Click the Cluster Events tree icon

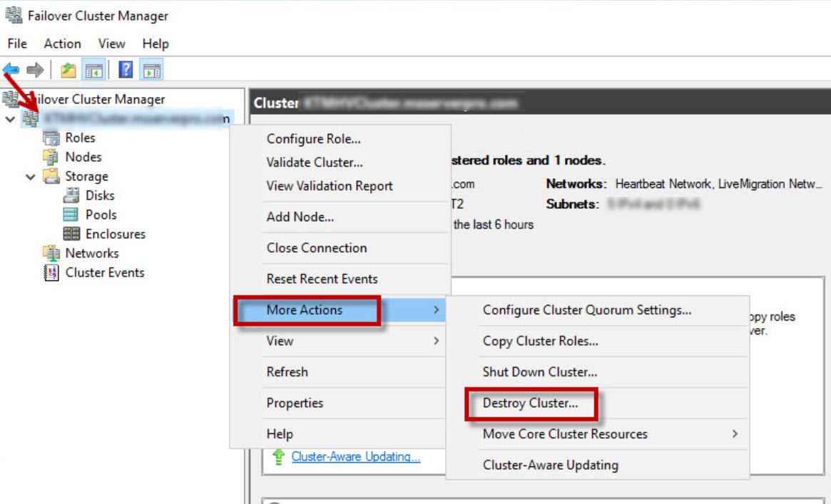(51, 272)
